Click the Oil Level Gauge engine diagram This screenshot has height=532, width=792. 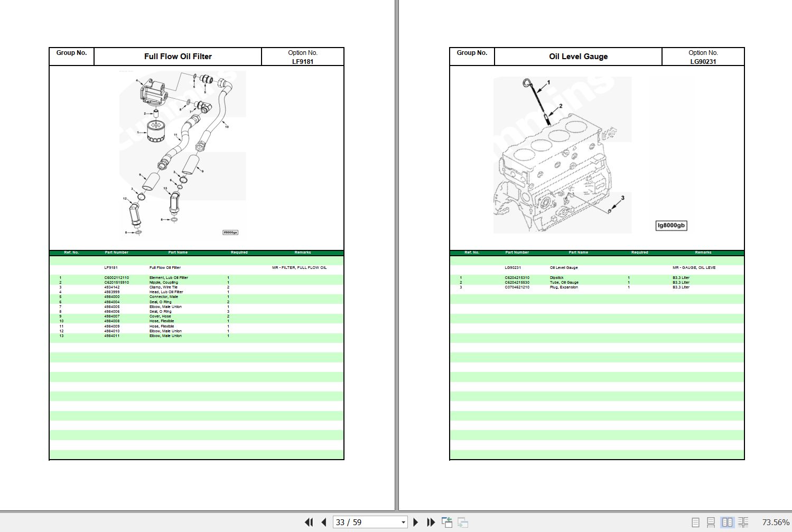(562, 155)
